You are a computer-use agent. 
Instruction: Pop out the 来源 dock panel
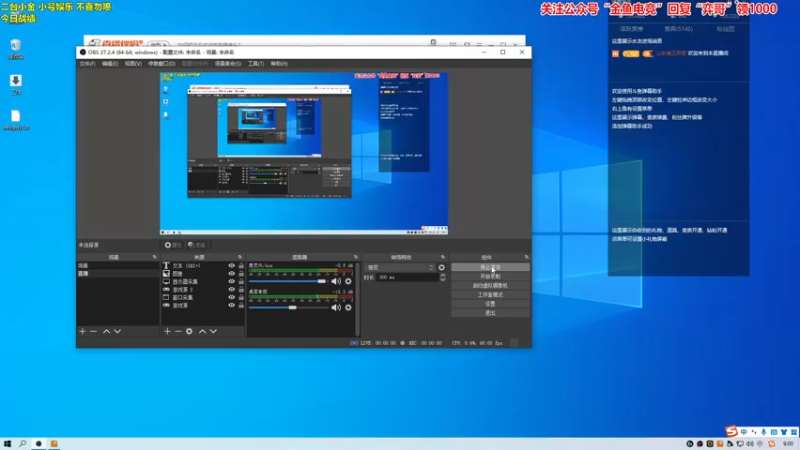tap(240, 257)
